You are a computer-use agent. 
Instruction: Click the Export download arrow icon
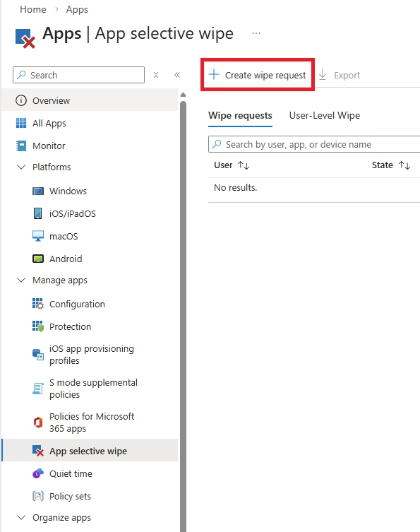coord(323,75)
